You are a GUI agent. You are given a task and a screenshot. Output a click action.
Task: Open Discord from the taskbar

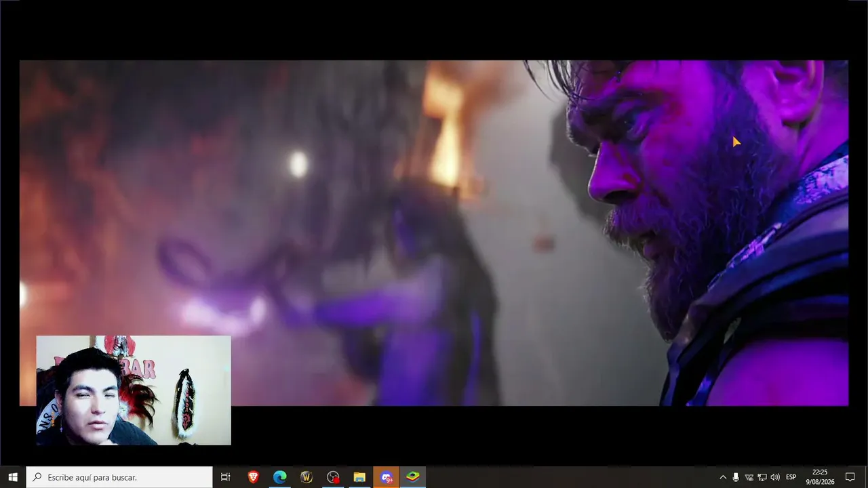pyautogui.click(x=386, y=477)
